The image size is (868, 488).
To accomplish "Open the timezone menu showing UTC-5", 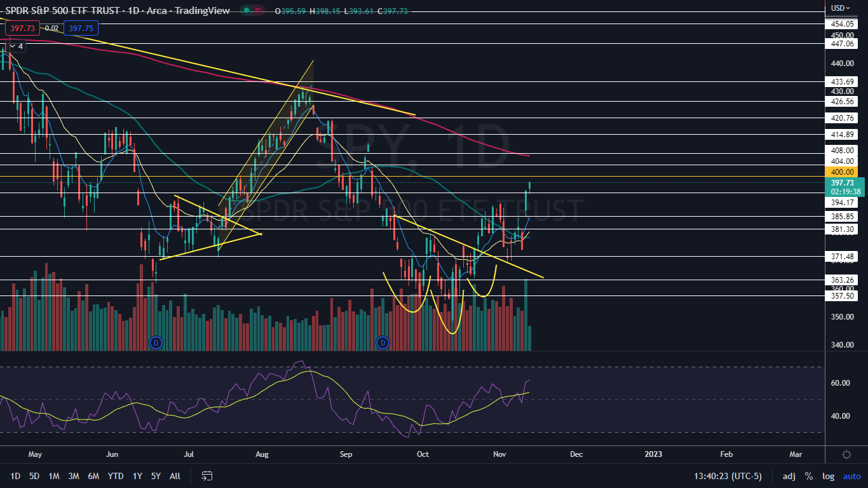I will click(x=728, y=475).
